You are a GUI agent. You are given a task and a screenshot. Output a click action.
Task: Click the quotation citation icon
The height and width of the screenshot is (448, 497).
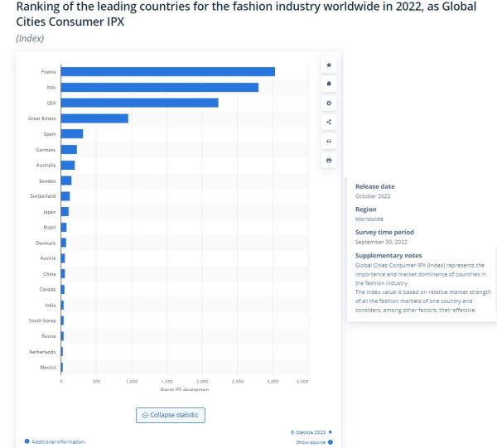(x=329, y=141)
